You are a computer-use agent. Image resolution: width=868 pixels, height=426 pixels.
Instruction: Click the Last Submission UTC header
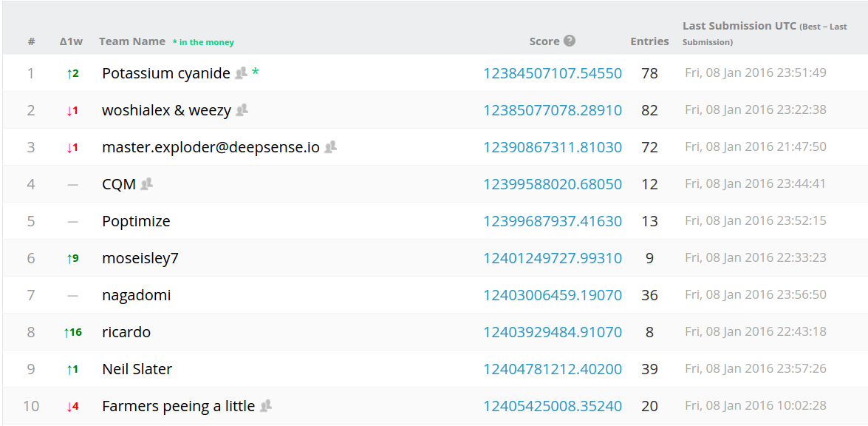[739, 26]
